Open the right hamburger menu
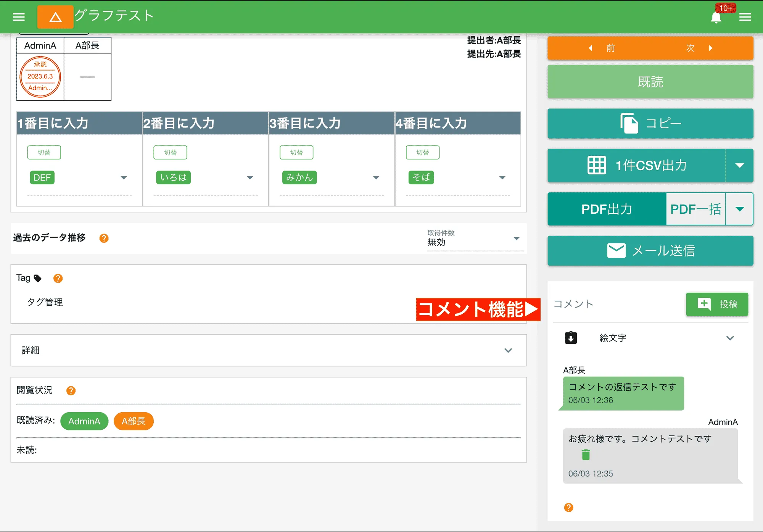Image resolution: width=763 pixels, height=532 pixels. pyautogui.click(x=745, y=17)
